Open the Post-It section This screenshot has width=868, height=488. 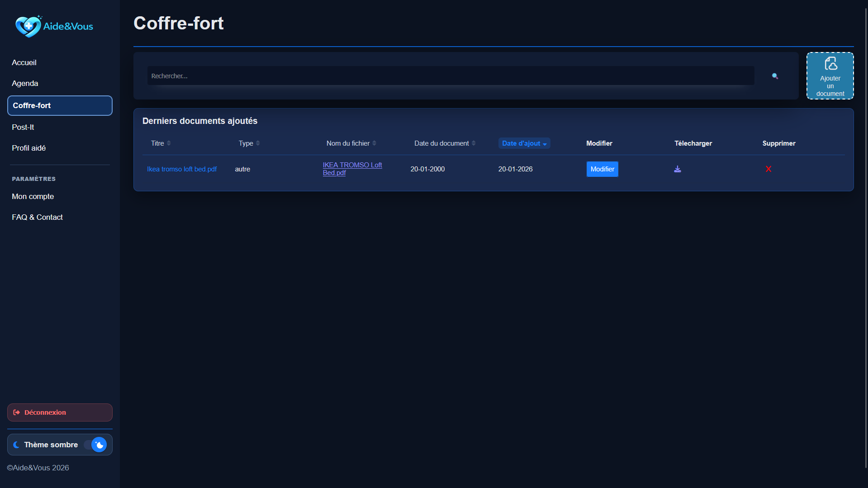[x=23, y=127]
